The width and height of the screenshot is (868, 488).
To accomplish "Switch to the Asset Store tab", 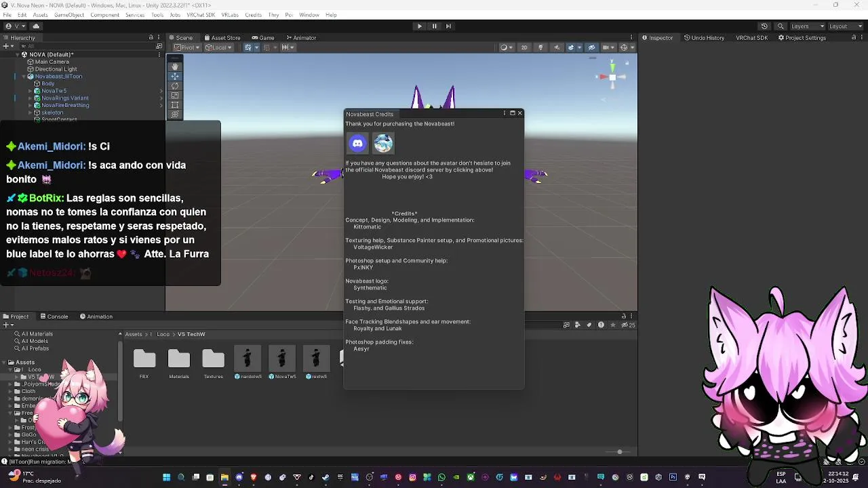I will tap(222, 37).
